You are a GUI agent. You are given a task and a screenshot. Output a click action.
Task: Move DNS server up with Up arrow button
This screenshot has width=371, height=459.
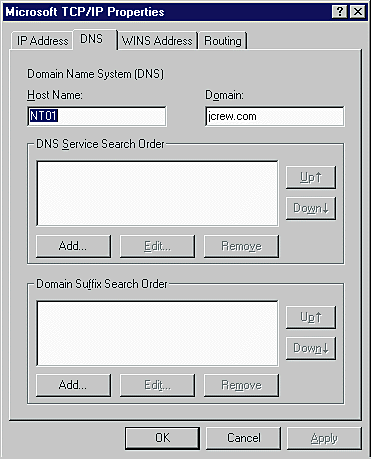(x=311, y=177)
